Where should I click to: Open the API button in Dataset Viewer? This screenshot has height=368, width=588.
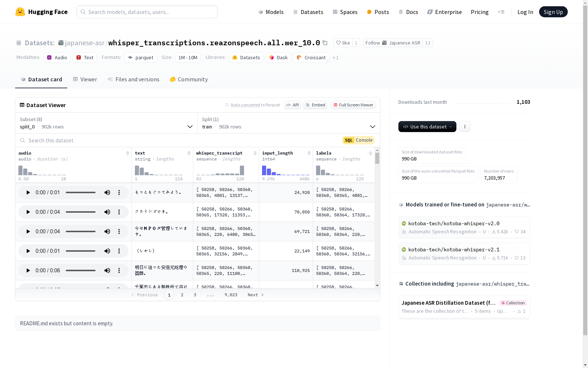(293, 105)
